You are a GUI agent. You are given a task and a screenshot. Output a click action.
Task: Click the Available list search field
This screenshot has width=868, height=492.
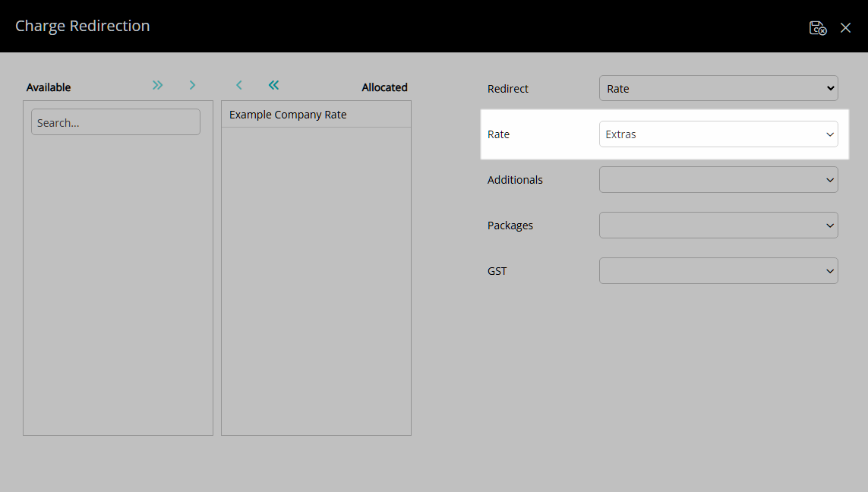pyautogui.click(x=115, y=121)
